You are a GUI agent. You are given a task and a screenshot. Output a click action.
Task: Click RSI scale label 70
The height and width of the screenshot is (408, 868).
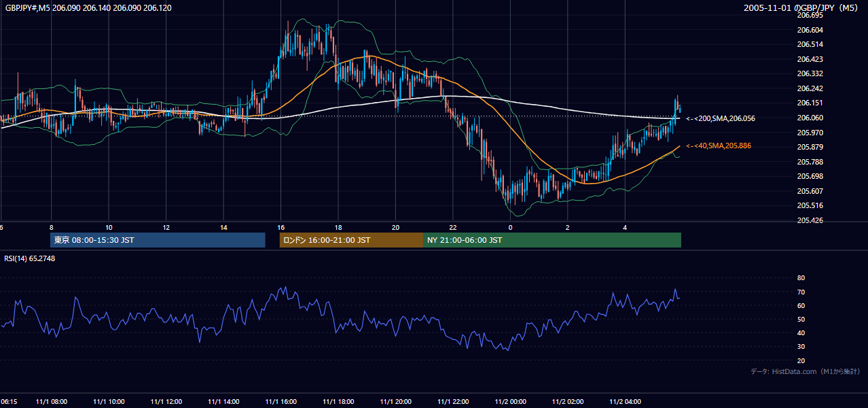(x=801, y=292)
